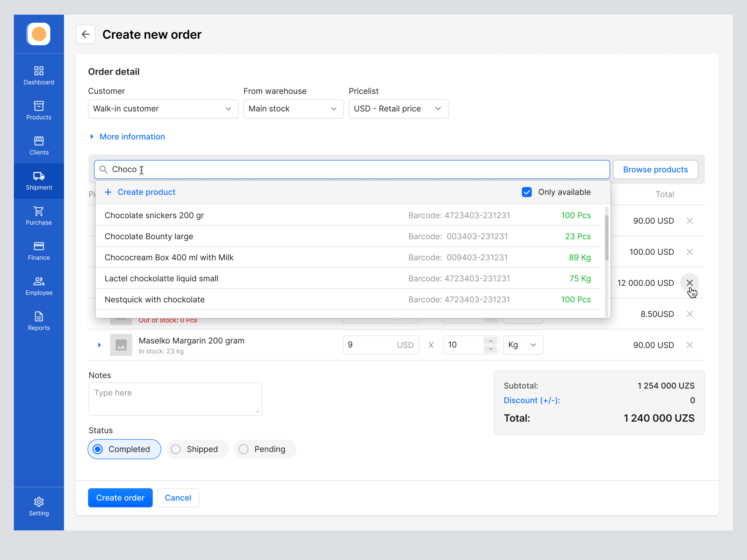Click the Create order button
The height and width of the screenshot is (560, 747).
click(x=120, y=498)
